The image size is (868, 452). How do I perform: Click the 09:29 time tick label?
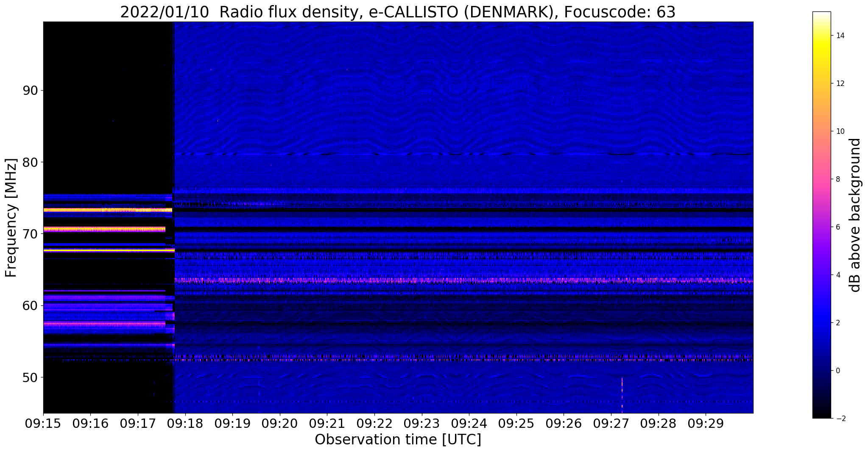706,424
